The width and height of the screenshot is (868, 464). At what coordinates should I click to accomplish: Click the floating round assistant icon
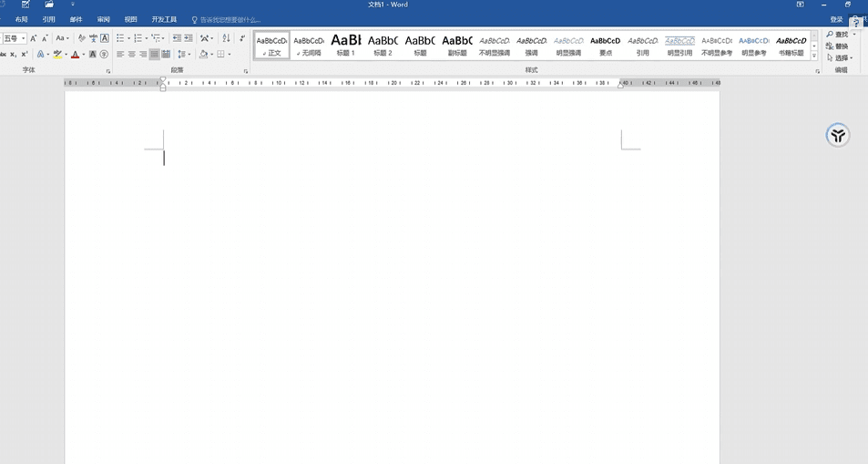point(837,136)
